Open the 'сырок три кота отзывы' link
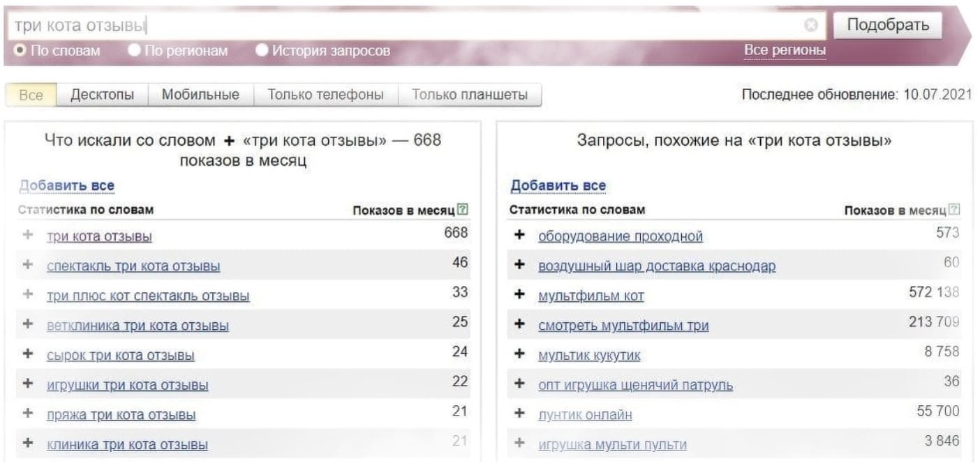The height and width of the screenshot is (470, 980). point(121,356)
